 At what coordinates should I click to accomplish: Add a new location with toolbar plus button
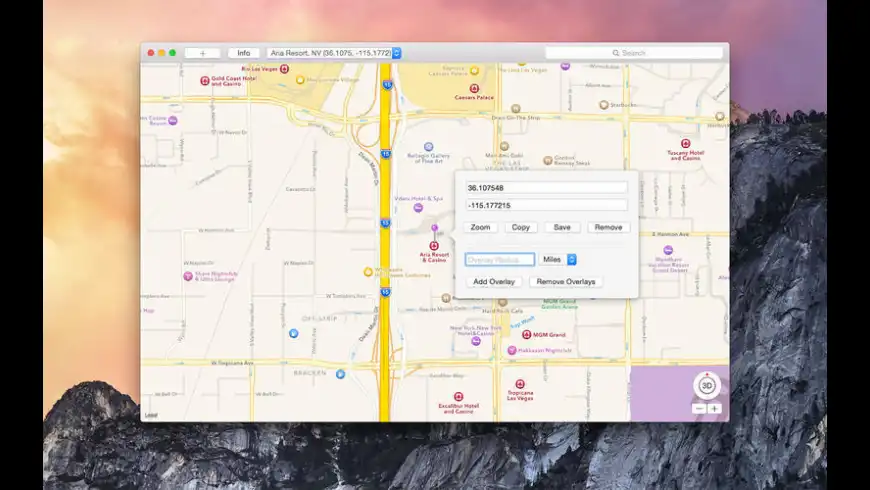[x=203, y=53]
